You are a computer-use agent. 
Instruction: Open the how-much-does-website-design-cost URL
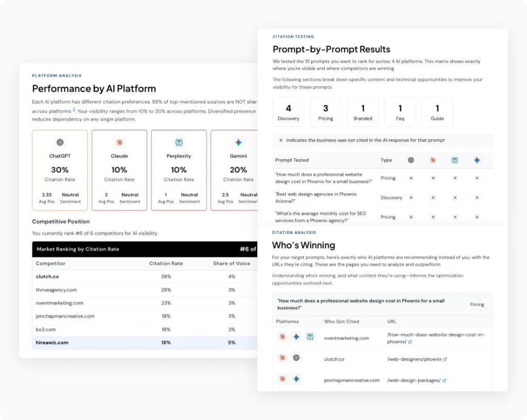[435, 338]
